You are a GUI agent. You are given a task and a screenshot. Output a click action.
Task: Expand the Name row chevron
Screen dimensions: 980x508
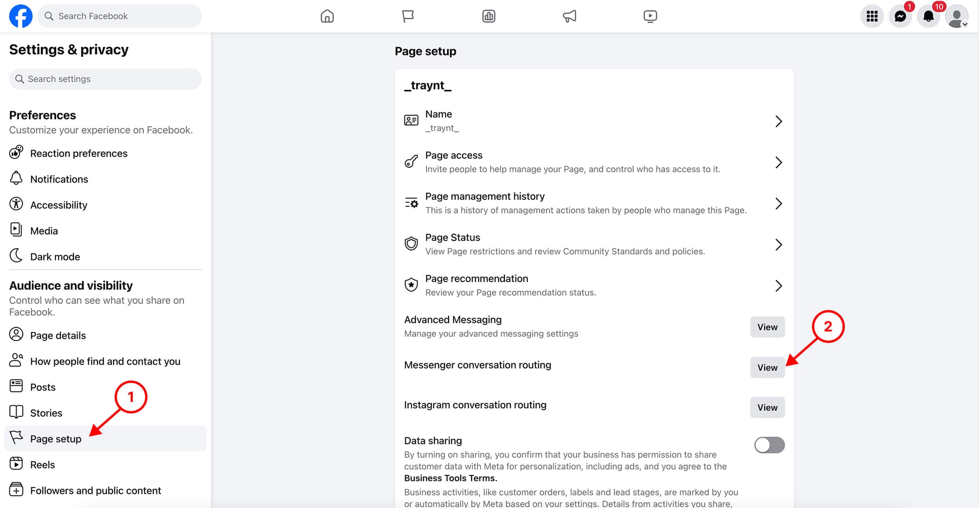[779, 121]
